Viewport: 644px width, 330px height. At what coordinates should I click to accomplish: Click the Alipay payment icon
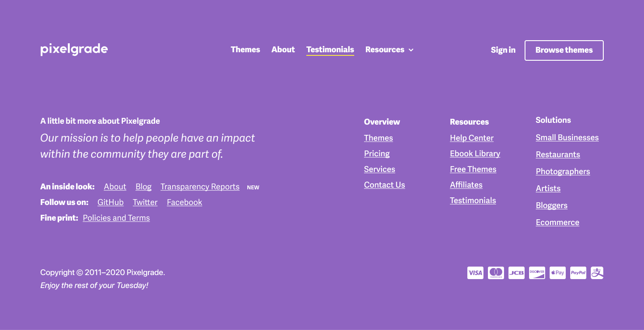pyautogui.click(x=597, y=272)
